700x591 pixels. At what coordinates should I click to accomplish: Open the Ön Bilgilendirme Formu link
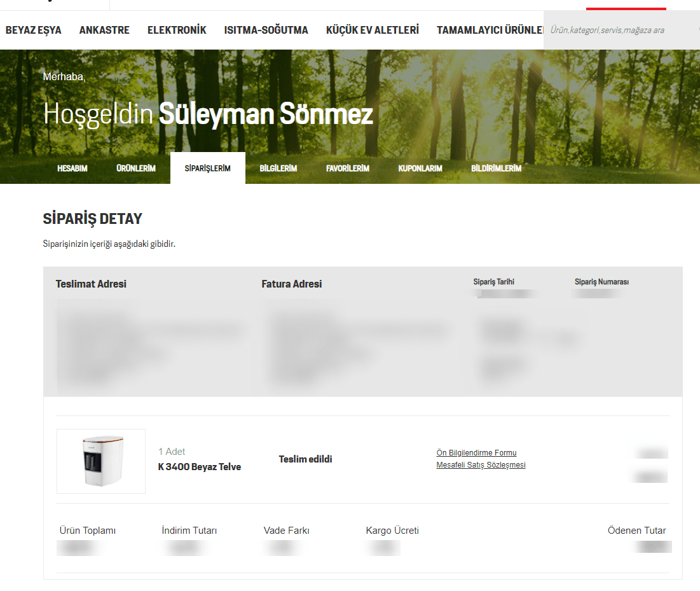tap(476, 453)
